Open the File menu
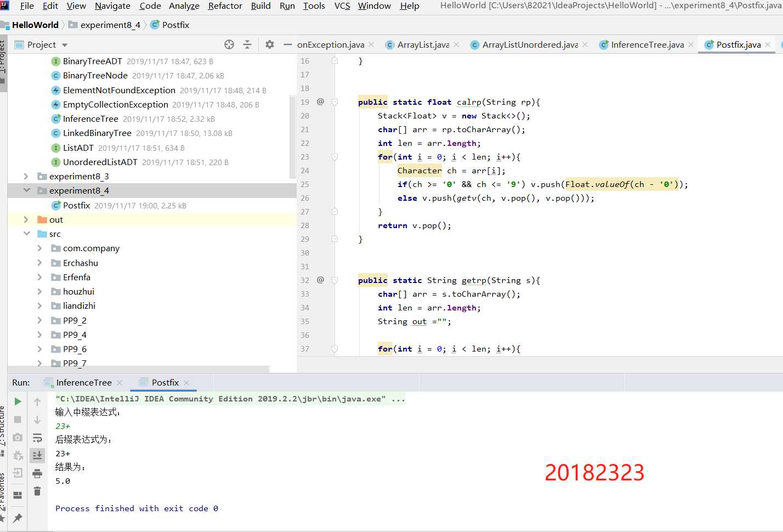The height and width of the screenshot is (532, 783). [x=27, y=6]
